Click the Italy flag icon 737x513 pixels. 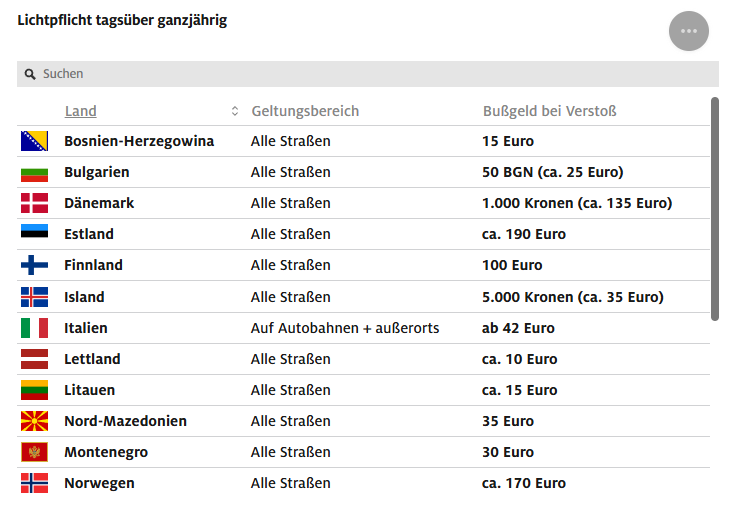coord(34,328)
